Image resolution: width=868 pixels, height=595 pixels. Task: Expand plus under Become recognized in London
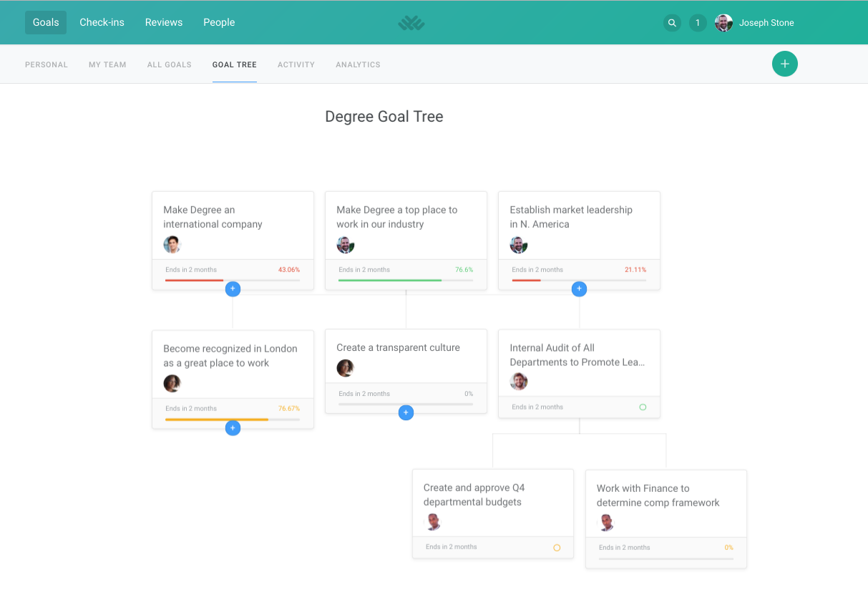coord(233,428)
